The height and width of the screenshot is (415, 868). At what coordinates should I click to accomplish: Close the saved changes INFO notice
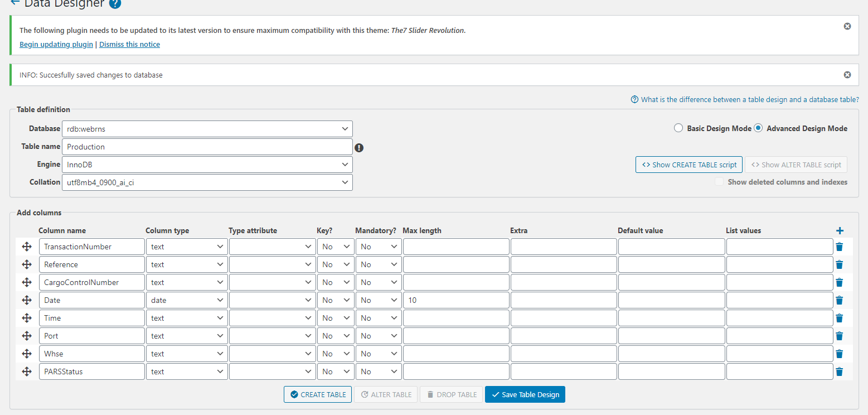click(x=847, y=75)
